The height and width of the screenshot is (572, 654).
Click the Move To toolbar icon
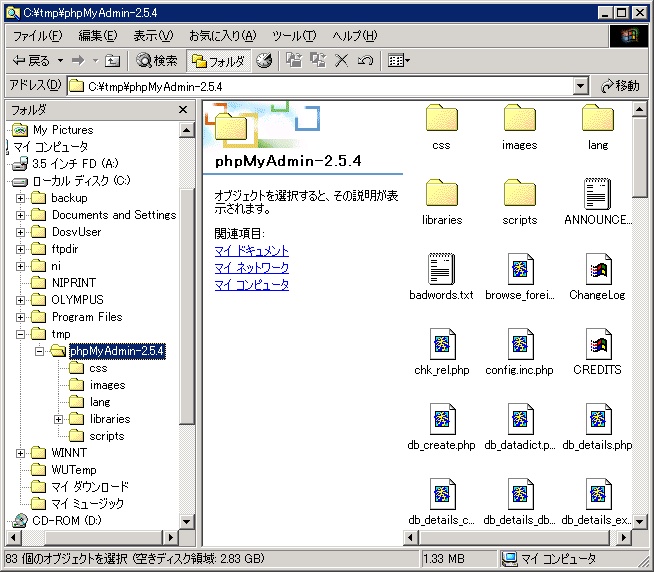tap(294, 61)
